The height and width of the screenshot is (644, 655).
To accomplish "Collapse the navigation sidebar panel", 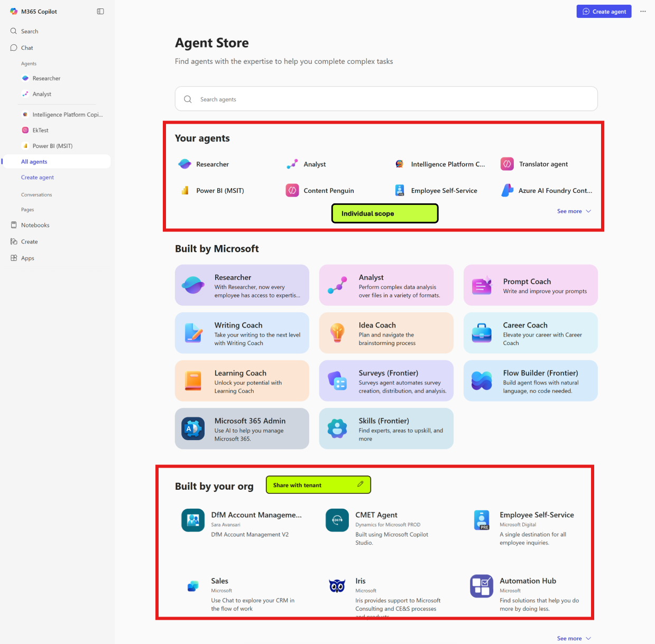I will coord(100,11).
